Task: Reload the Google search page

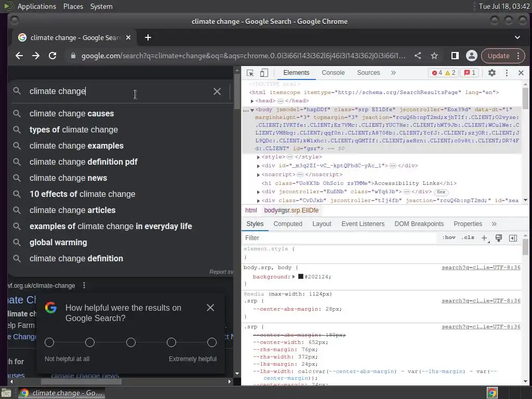Action: pyautogui.click(x=52, y=56)
